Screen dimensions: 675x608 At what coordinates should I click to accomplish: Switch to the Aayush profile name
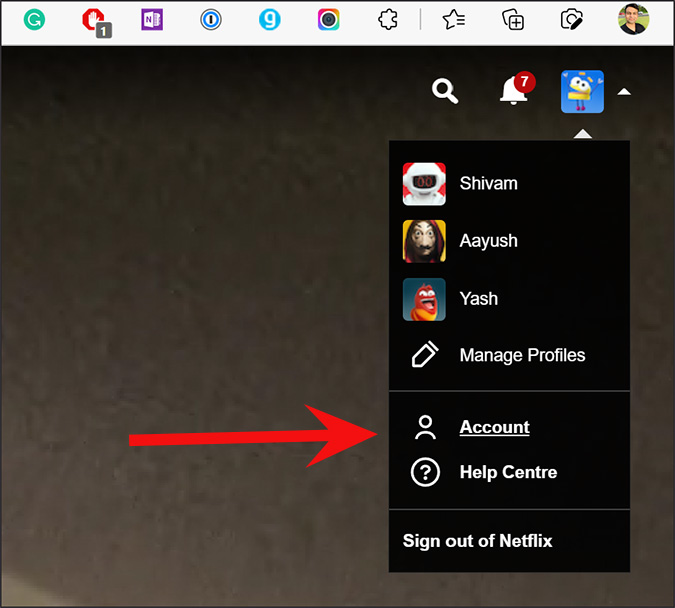489,241
